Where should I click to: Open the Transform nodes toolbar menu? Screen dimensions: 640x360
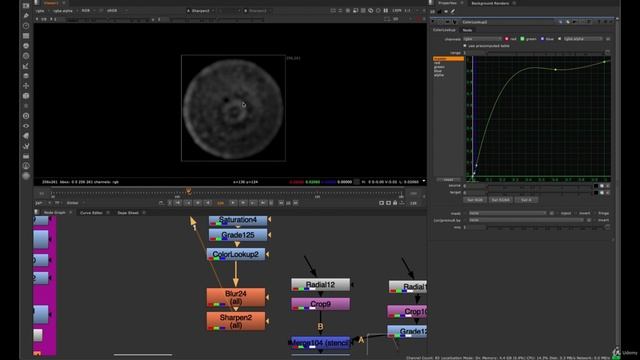pos(26,86)
